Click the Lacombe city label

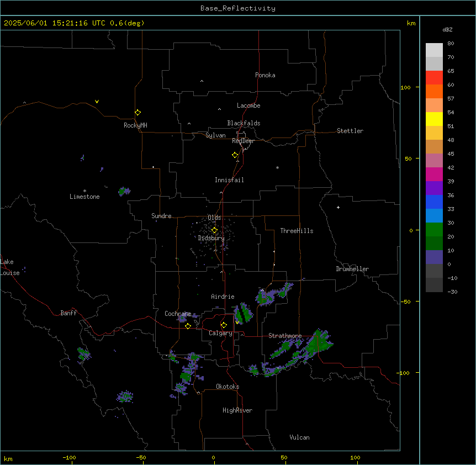coord(248,105)
